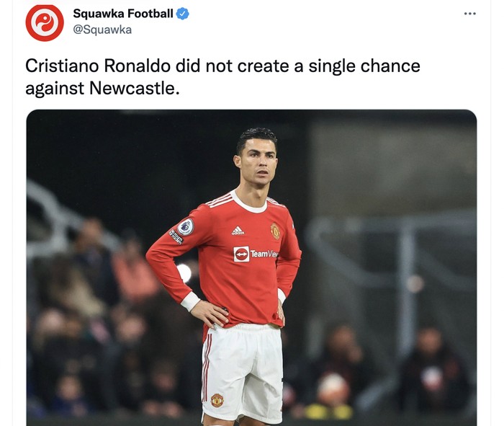The image size is (504, 426).
Task: Click the club crest on white shorts
Action: (217, 400)
